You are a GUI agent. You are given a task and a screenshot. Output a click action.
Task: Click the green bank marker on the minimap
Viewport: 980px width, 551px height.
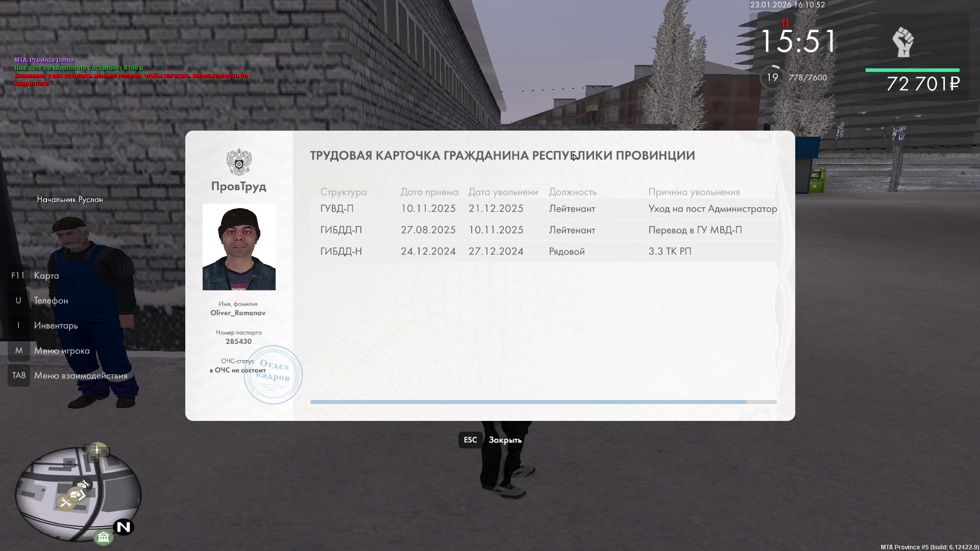point(103,537)
